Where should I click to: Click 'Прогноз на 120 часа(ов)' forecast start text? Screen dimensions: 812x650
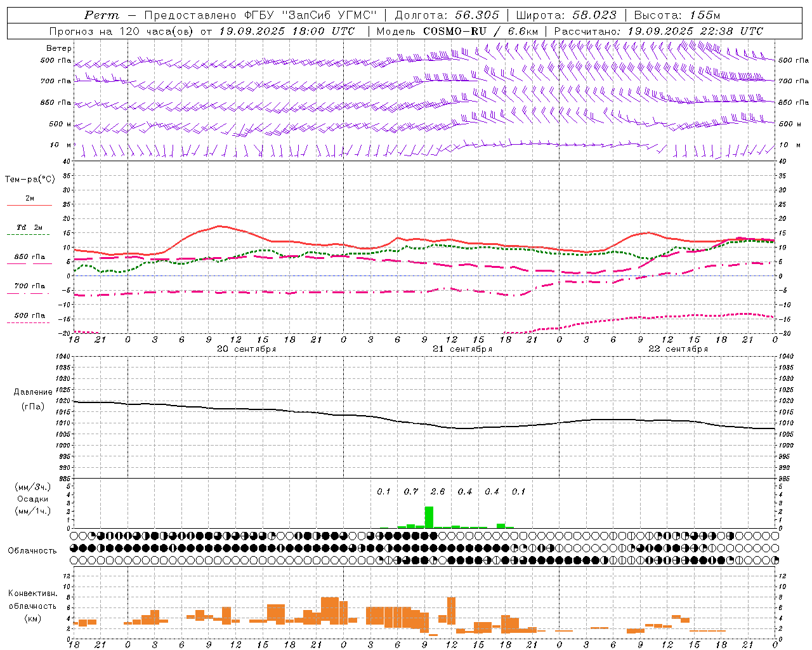122,31
